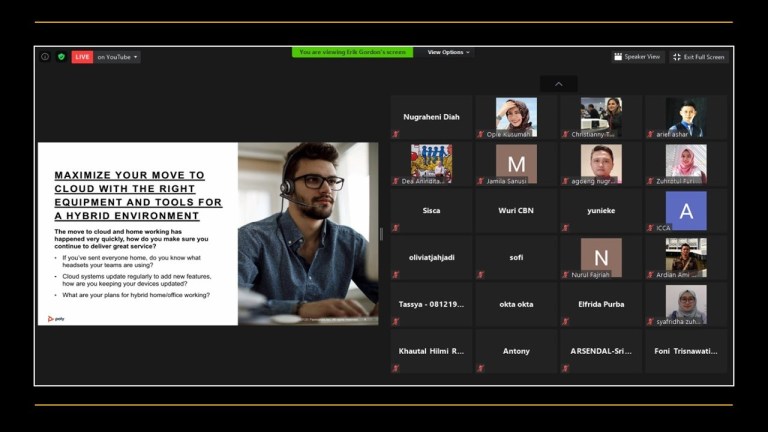
Task: Click the ICCA participant tile with the letter A
Action: (x=686, y=211)
